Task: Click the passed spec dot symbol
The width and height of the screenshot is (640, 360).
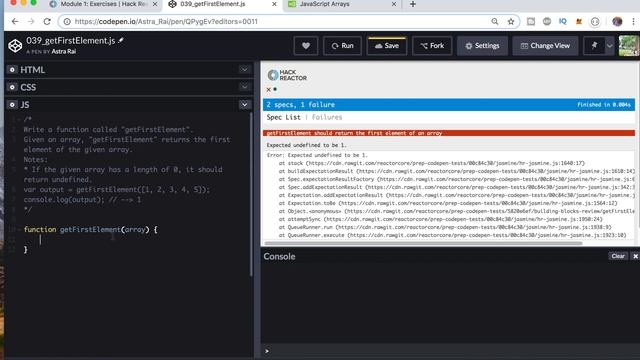Action: click(275, 89)
